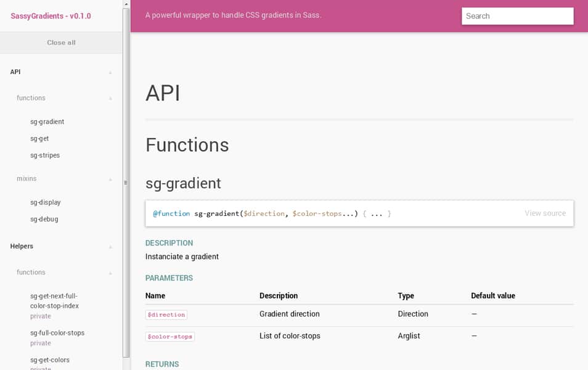The height and width of the screenshot is (370, 588).
Task: Open the sg-display mixin documentation
Action: [x=45, y=202]
